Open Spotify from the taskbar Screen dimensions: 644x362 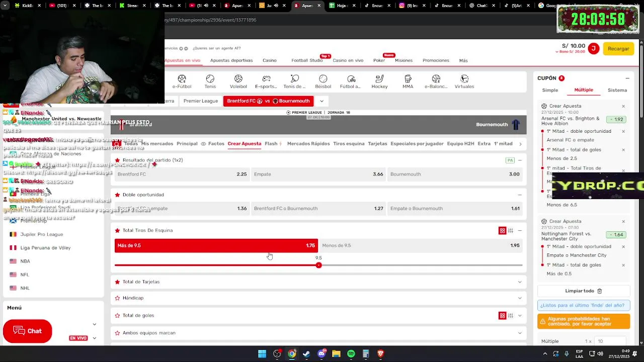point(351,354)
